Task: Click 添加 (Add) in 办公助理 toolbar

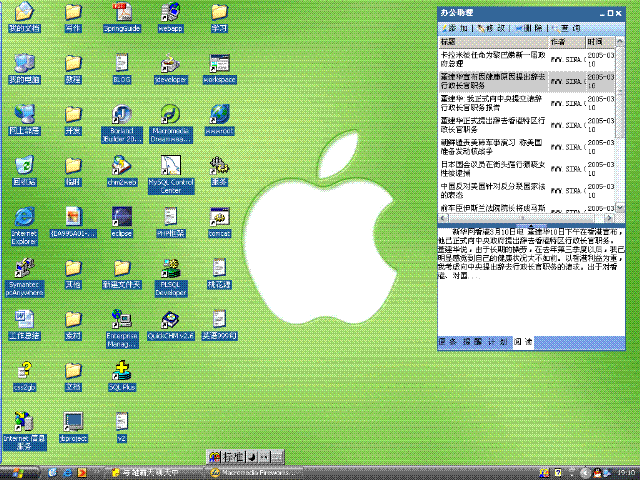Action: pyautogui.click(x=454, y=28)
